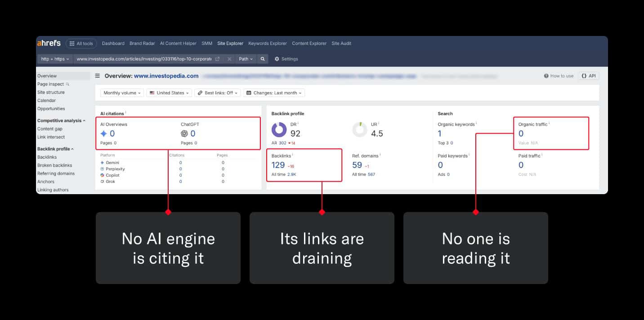Expand the Monthly volume dropdown

click(x=122, y=93)
